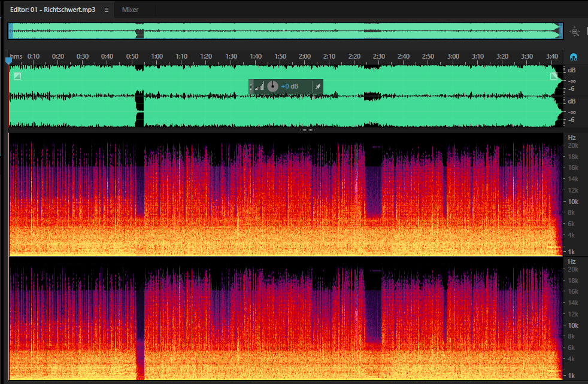Click the 3:40 mark on the ruler
The height and width of the screenshot is (384, 588).
(x=551, y=56)
